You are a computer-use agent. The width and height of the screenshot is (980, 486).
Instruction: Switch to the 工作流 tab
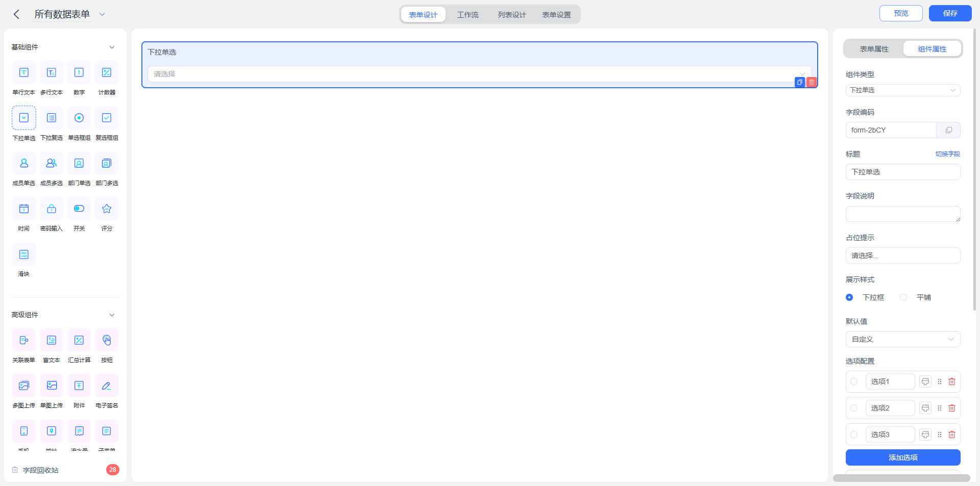468,15
